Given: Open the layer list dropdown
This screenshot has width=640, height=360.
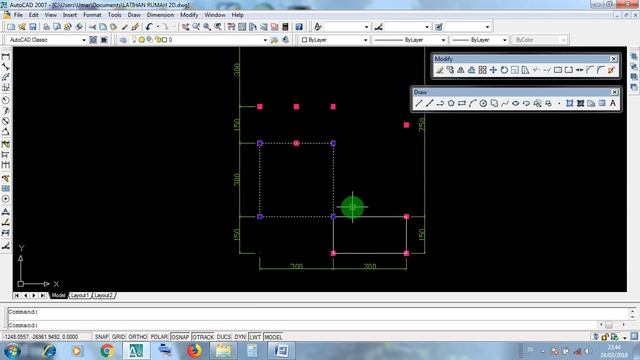Looking at the screenshot, I should [x=265, y=40].
